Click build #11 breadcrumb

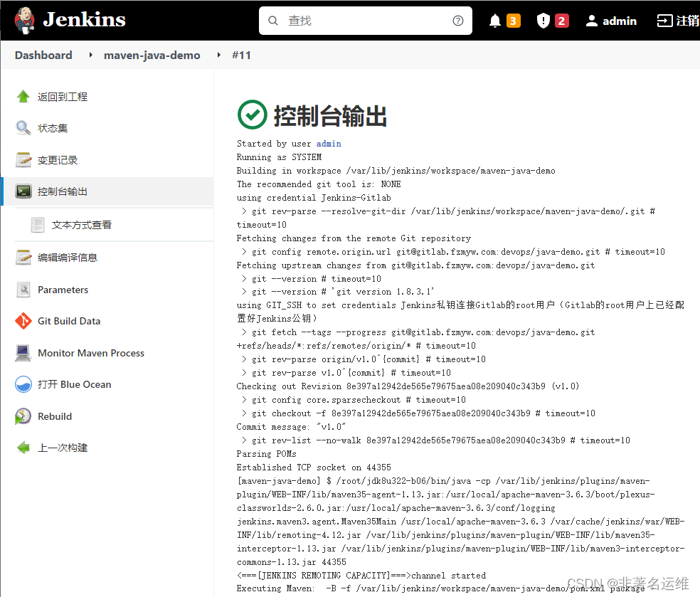(241, 56)
